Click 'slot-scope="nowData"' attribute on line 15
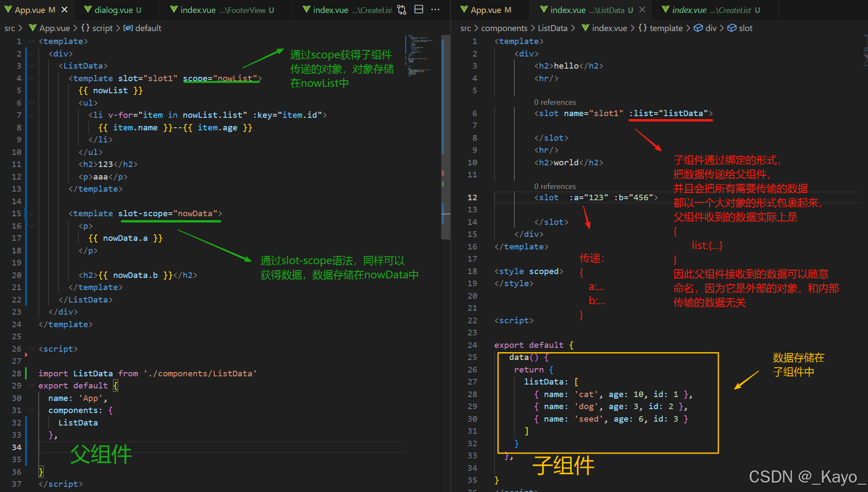Screen dimensions: 868x492 168,214
